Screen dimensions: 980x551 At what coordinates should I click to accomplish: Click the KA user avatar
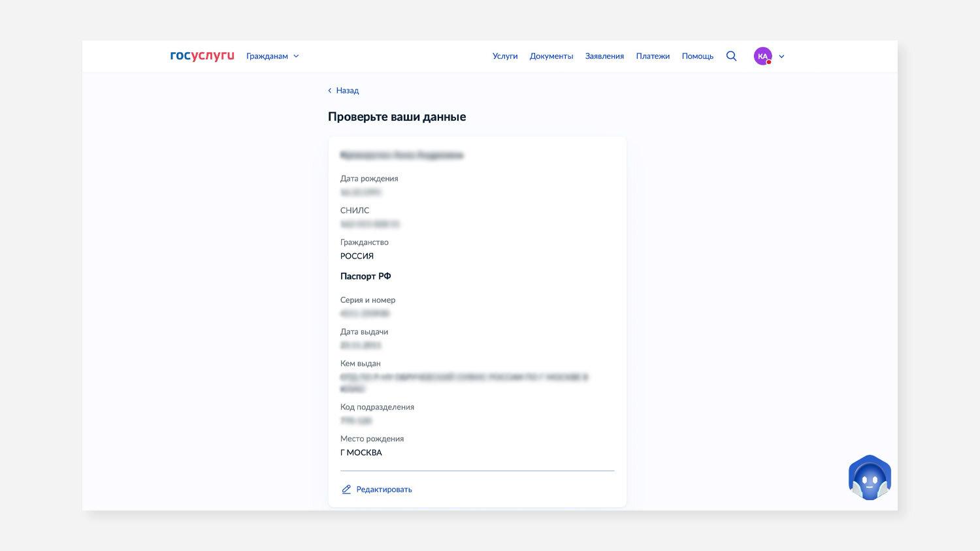tap(762, 56)
